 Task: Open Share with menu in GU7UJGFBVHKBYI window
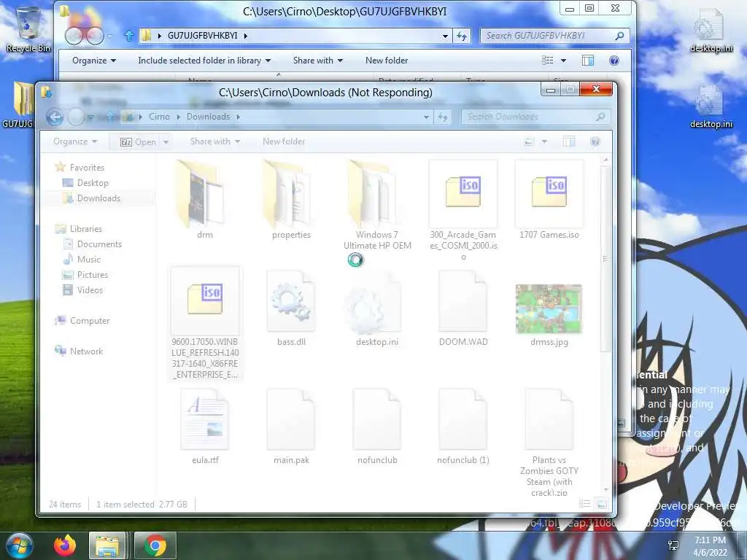pyautogui.click(x=318, y=61)
